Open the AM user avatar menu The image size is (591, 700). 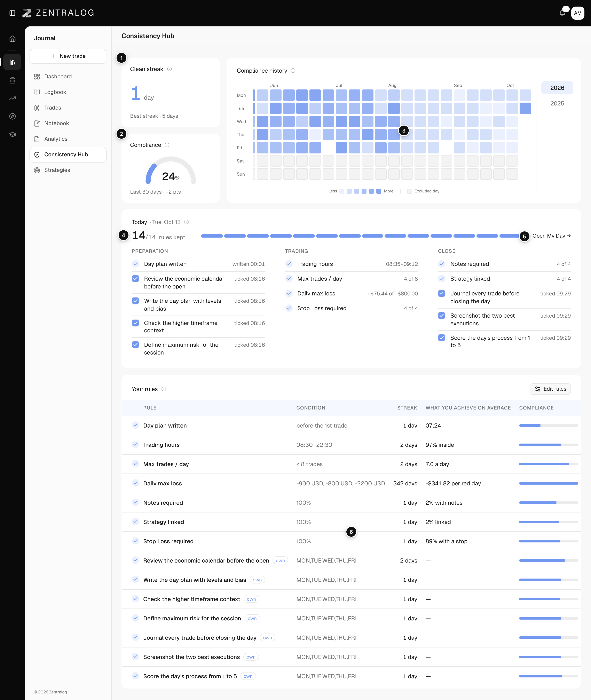(x=578, y=13)
